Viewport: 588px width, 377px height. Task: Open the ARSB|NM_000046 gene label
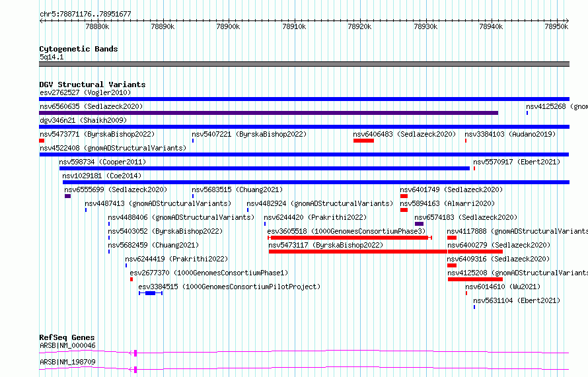[x=67, y=345]
